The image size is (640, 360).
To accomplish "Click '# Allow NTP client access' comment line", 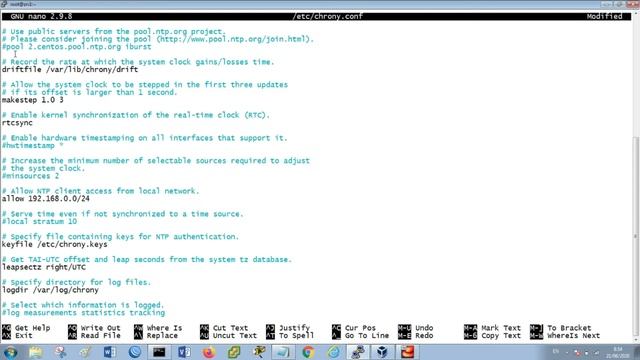I will (x=100, y=191).
